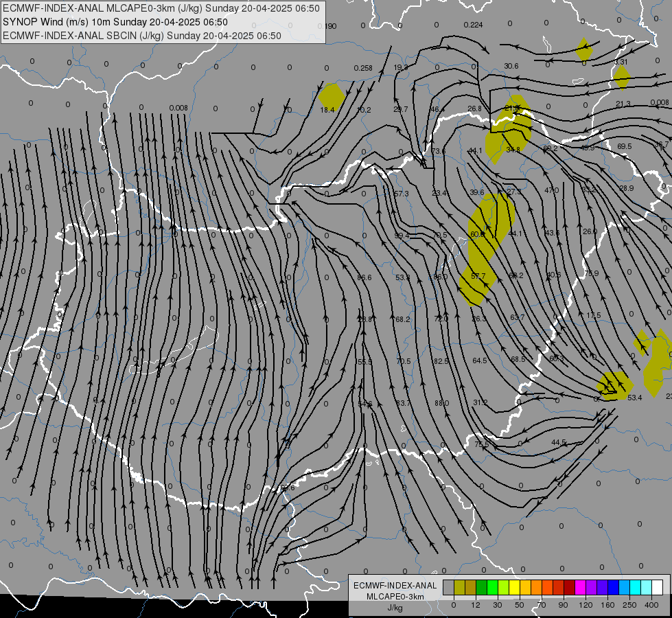The image size is (672, 618).
Task: Click the map value 88.0
Action: click(441, 403)
